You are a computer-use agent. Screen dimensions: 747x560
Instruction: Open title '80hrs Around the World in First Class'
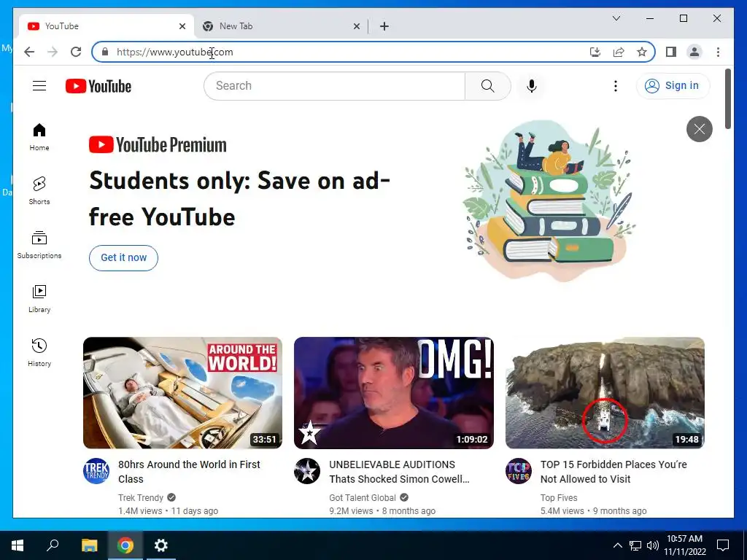(x=189, y=472)
